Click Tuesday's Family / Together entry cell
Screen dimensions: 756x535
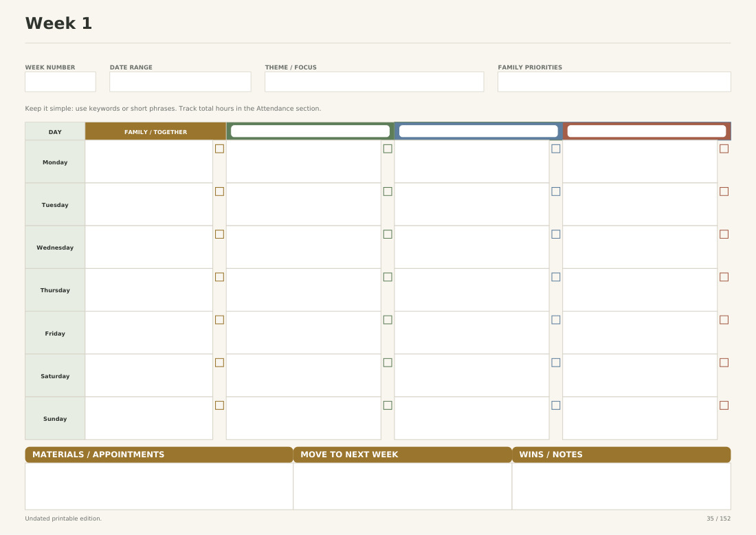[x=149, y=204]
